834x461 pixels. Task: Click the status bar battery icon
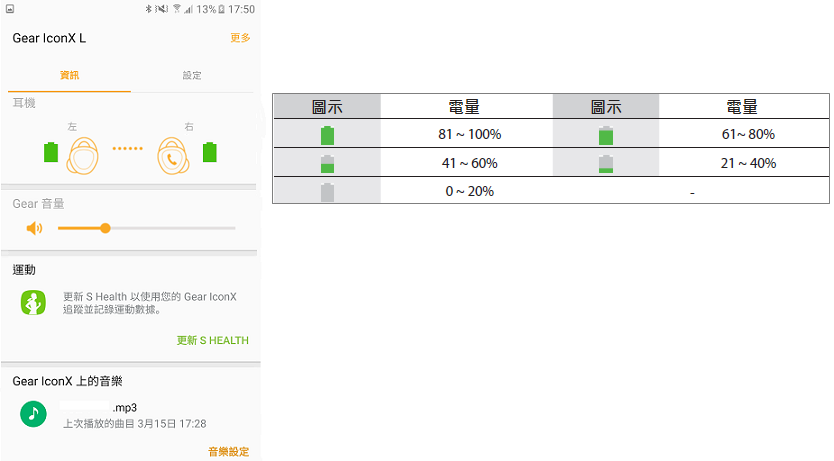pyautogui.click(x=221, y=9)
